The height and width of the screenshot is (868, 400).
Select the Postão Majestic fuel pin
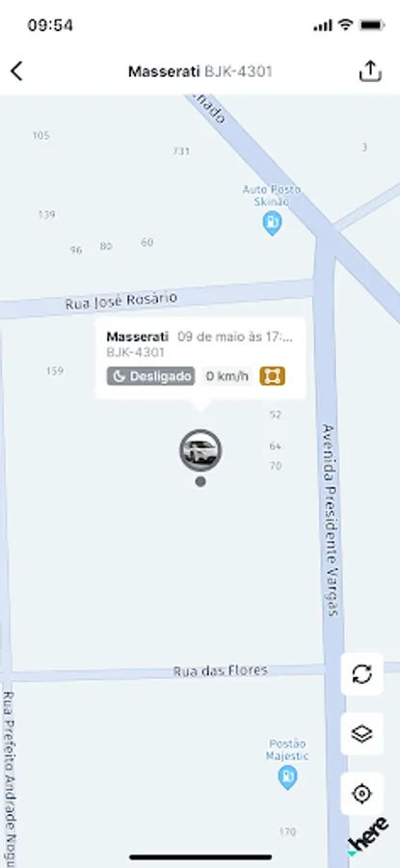pos(287,777)
